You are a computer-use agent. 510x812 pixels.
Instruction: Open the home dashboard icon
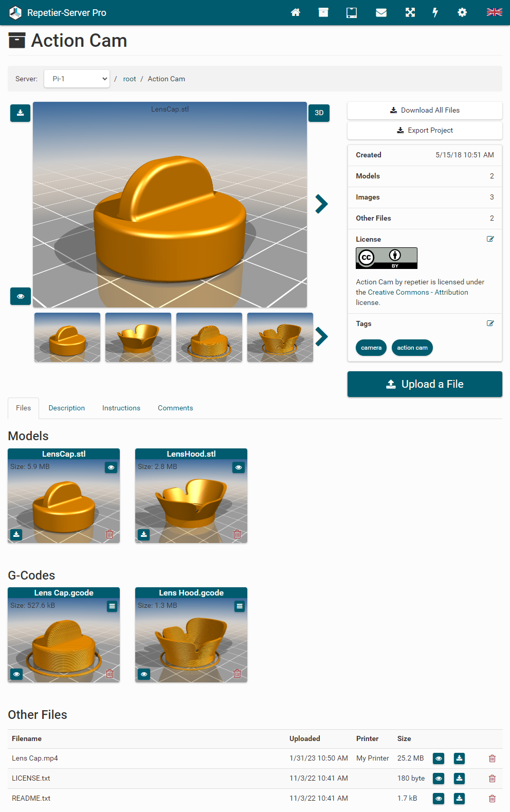(296, 12)
